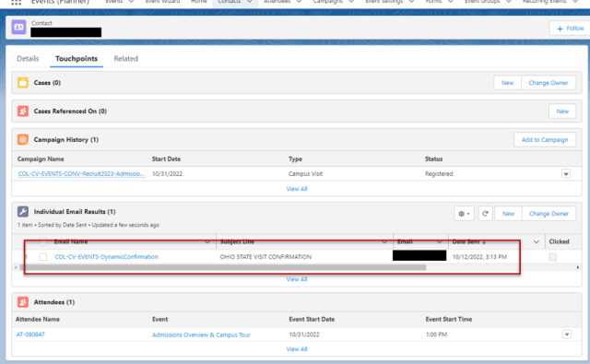590x364 pixels.
Task: Click New in Individual Email Results
Action: (x=508, y=214)
